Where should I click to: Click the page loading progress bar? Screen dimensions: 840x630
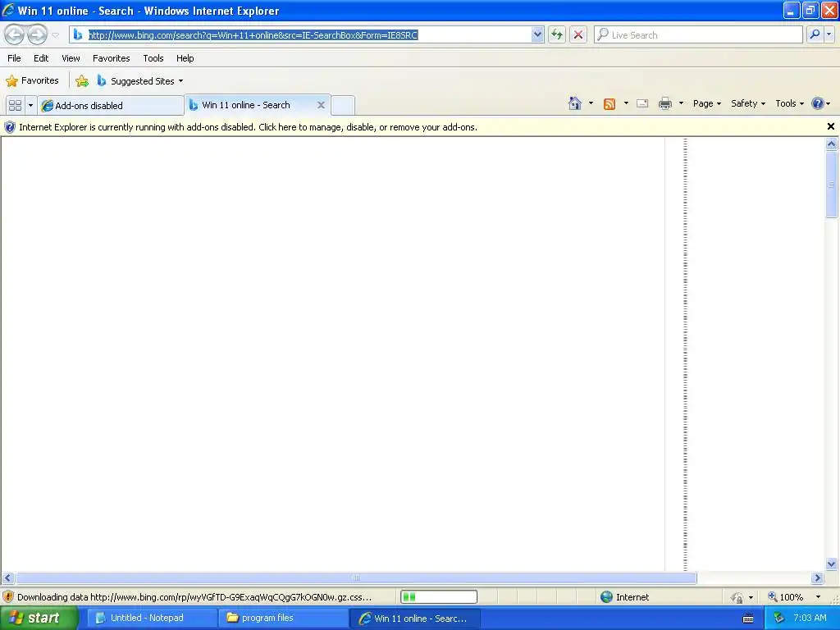coord(439,597)
